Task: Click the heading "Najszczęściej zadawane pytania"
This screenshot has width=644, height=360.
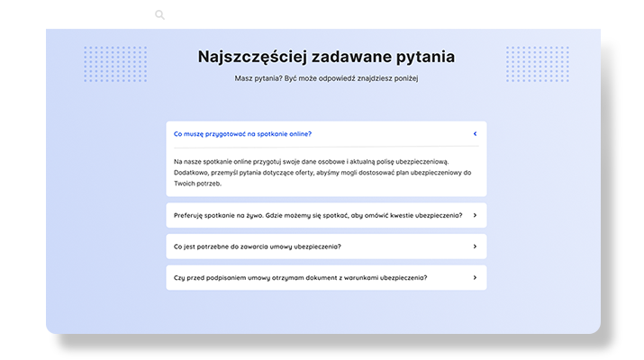Action: pyautogui.click(x=326, y=58)
